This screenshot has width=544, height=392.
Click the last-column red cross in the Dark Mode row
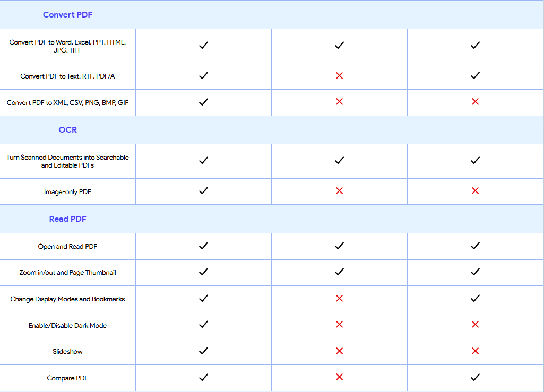point(476,324)
